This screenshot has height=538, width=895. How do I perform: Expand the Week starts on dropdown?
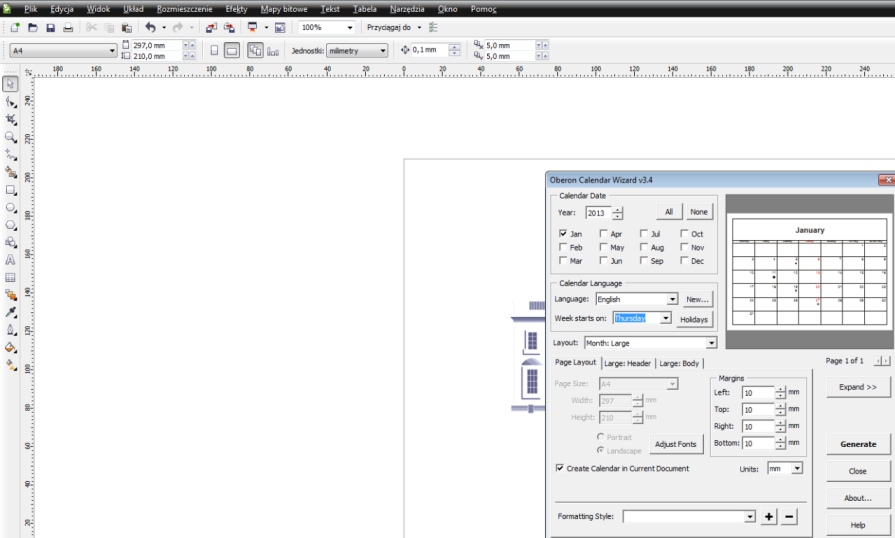(665, 318)
